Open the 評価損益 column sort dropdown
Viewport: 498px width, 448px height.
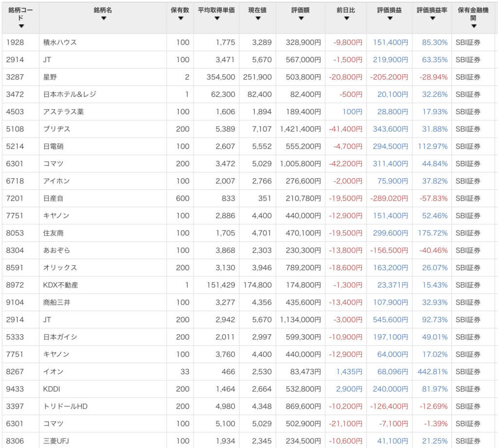(x=390, y=18)
